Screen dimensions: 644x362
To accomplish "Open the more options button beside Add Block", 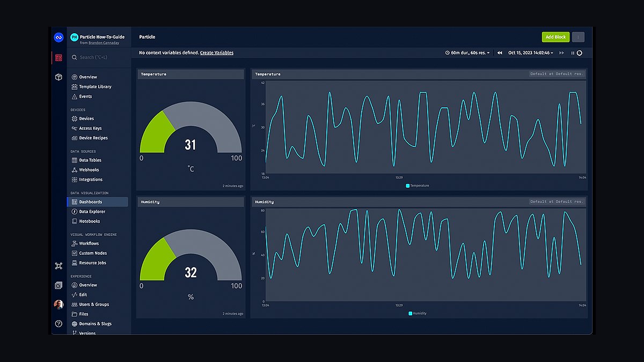I will coord(578,37).
